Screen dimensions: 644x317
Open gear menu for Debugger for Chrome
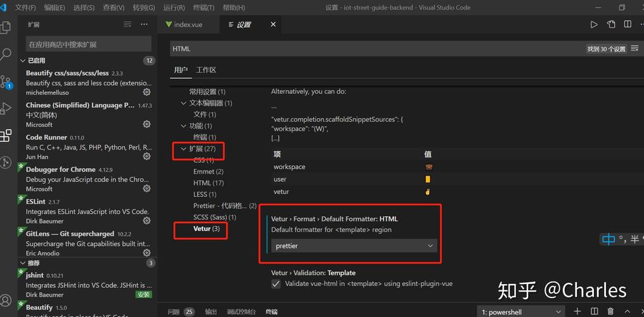146,188
